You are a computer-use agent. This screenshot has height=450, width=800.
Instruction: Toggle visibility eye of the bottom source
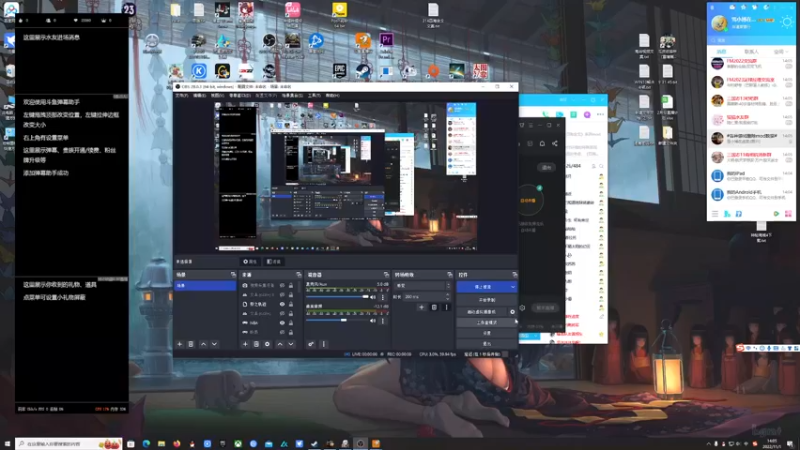282,332
